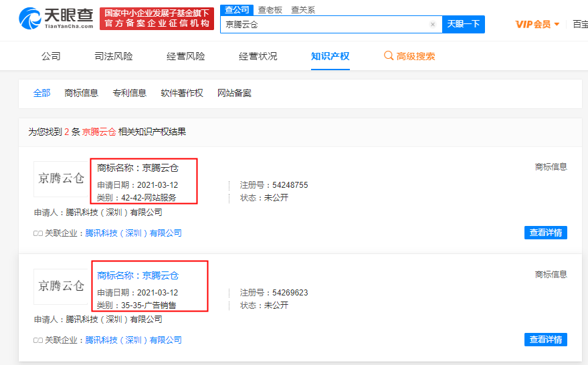Click 申请人 text in second result
Screen dimensions: 588x365
pos(98,320)
